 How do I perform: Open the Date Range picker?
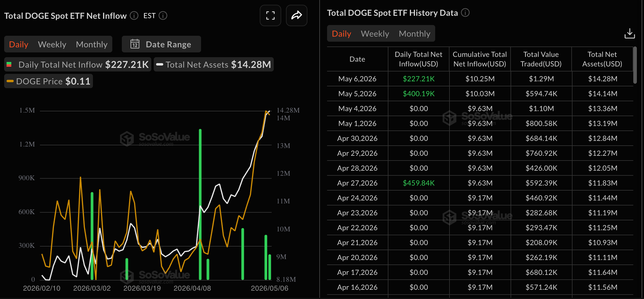pyautogui.click(x=161, y=44)
